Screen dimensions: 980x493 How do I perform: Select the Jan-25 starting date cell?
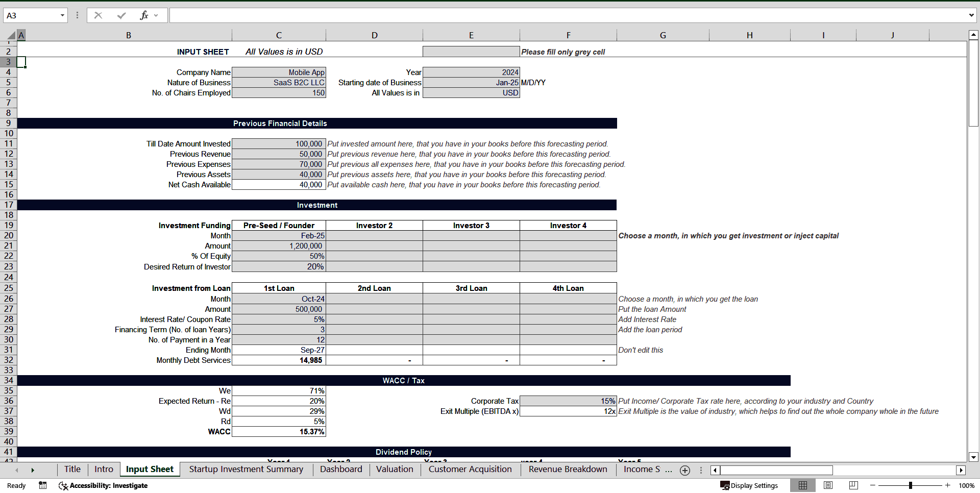471,82
